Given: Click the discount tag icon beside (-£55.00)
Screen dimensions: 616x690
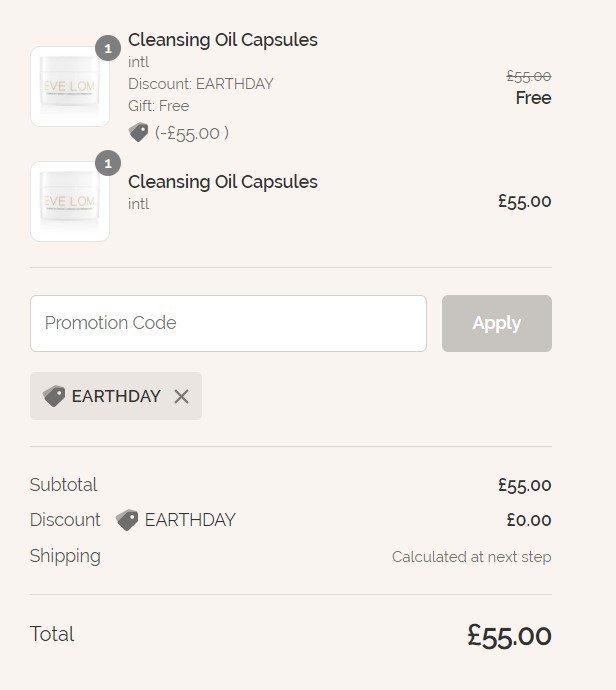Looking at the screenshot, I should (138, 132).
